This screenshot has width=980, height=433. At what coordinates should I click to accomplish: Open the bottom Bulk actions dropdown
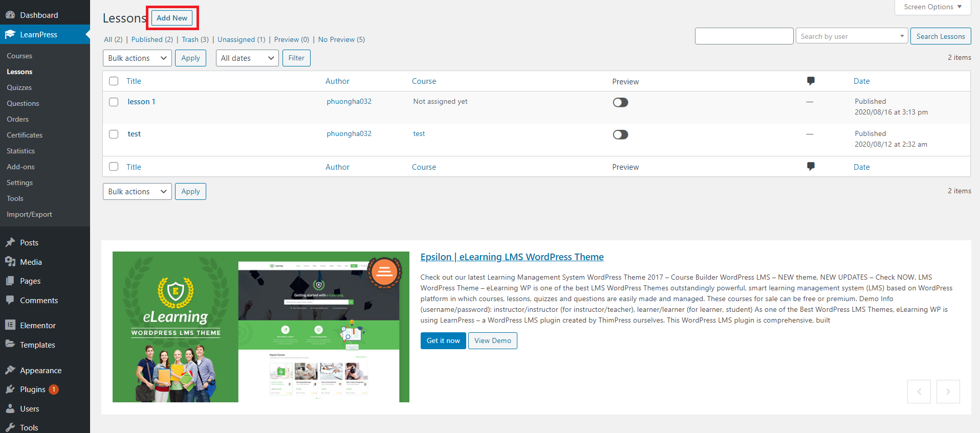(137, 192)
